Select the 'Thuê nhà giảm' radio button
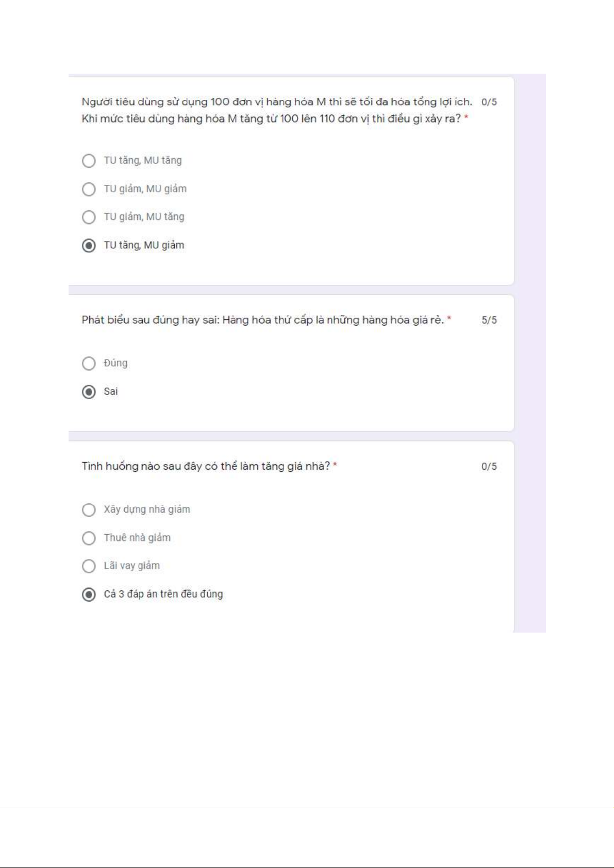The height and width of the screenshot is (868, 614). [x=89, y=538]
